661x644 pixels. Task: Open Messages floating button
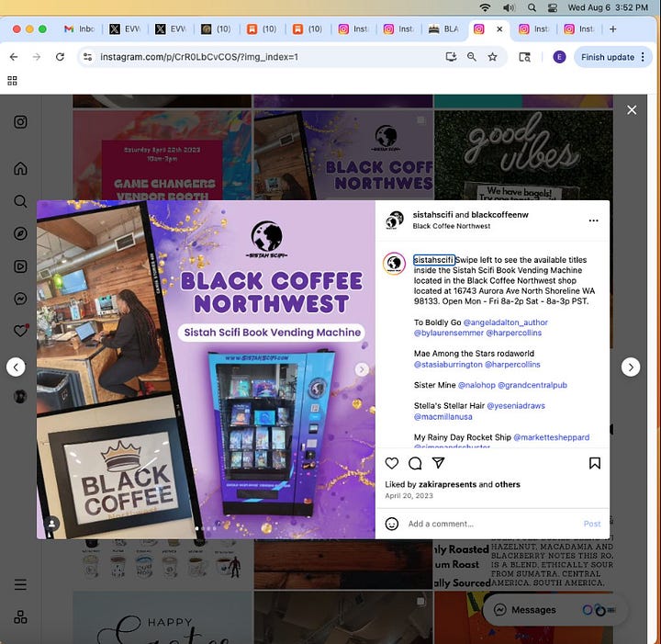click(555, 610)
